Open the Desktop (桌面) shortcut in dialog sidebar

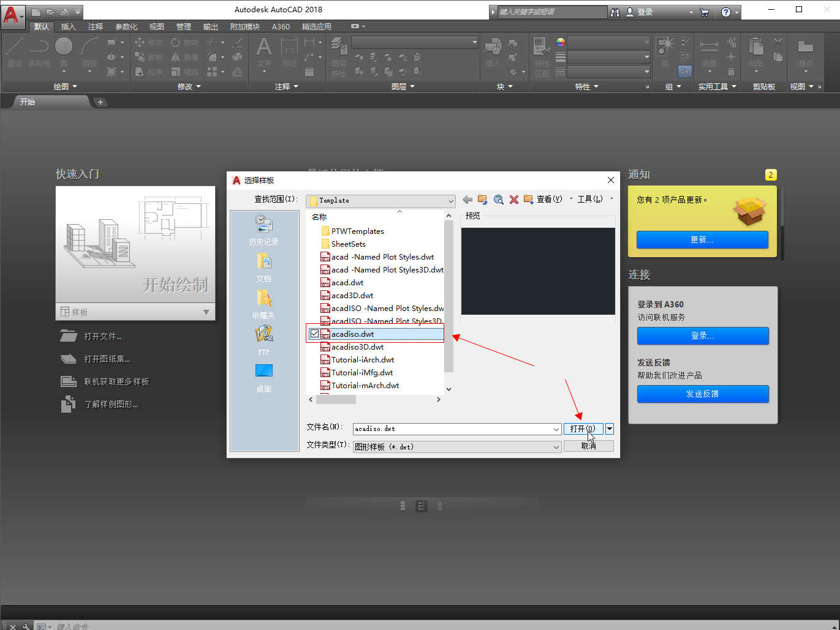click(x=263, y=377)
